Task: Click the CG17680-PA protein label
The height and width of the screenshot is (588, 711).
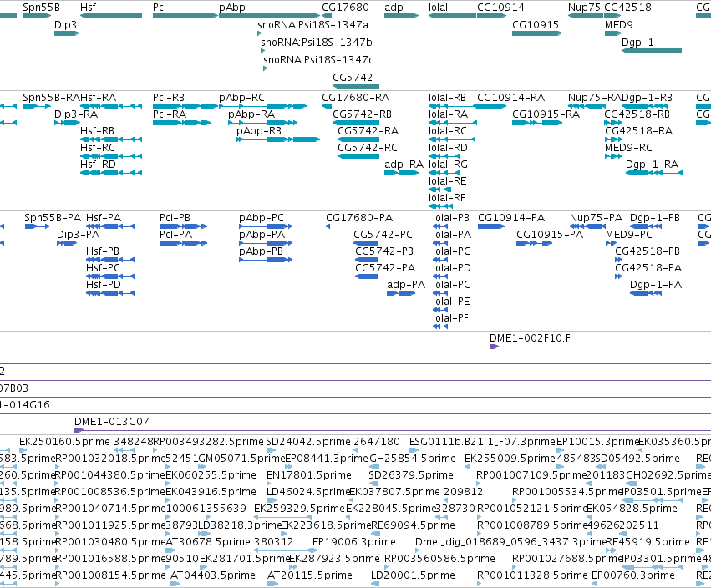Action: pos(359,218)
